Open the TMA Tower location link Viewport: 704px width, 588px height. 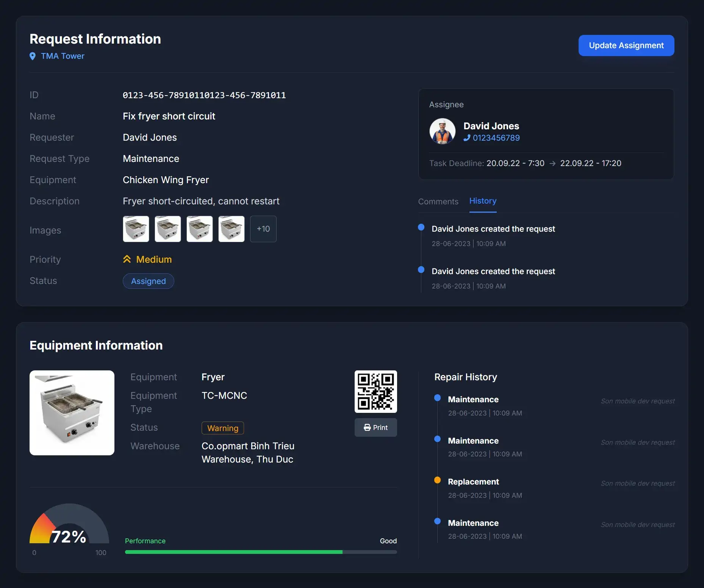[63, 56]
